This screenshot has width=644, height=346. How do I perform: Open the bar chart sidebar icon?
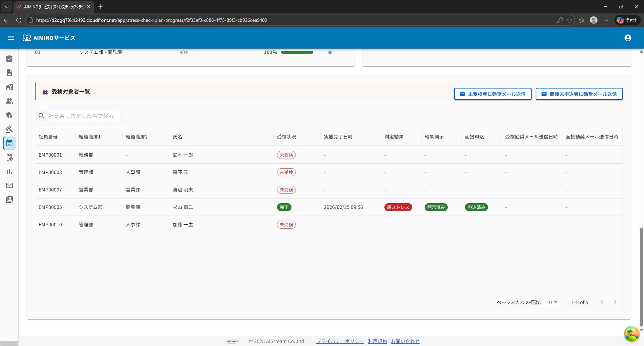9,171
